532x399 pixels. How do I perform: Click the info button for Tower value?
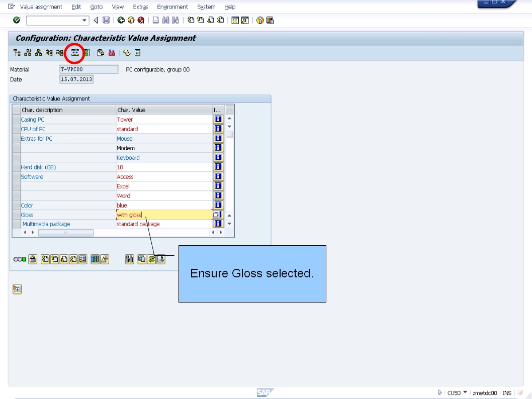tap(218, 120)
